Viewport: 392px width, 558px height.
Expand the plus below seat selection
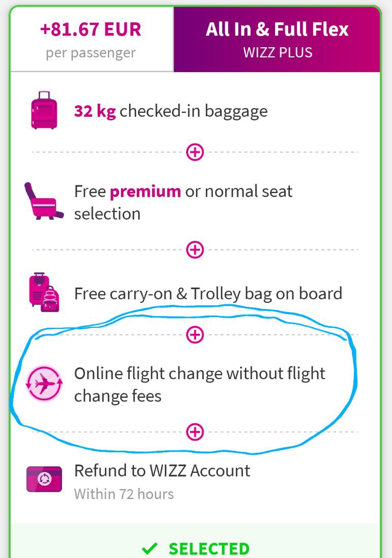click(195, 250)
